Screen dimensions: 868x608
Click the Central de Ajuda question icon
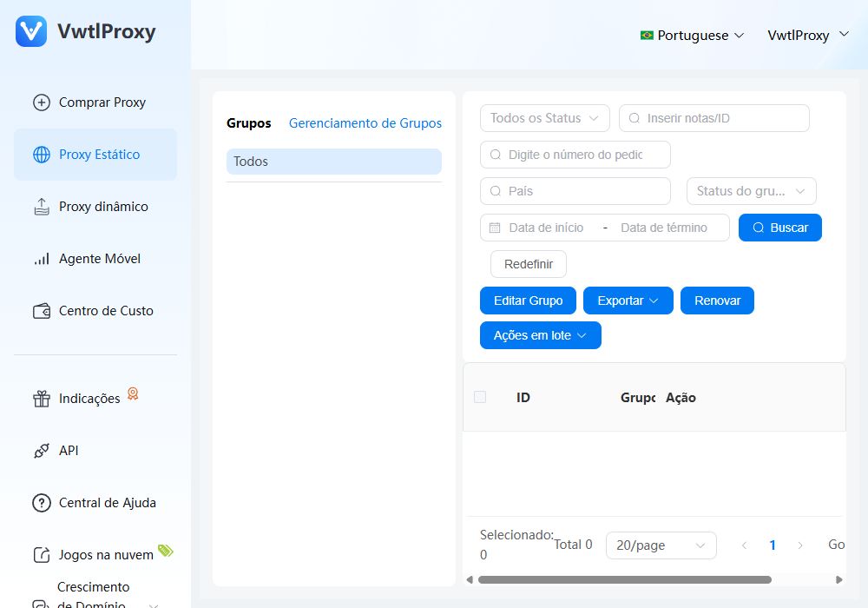(x=42, y=503)
